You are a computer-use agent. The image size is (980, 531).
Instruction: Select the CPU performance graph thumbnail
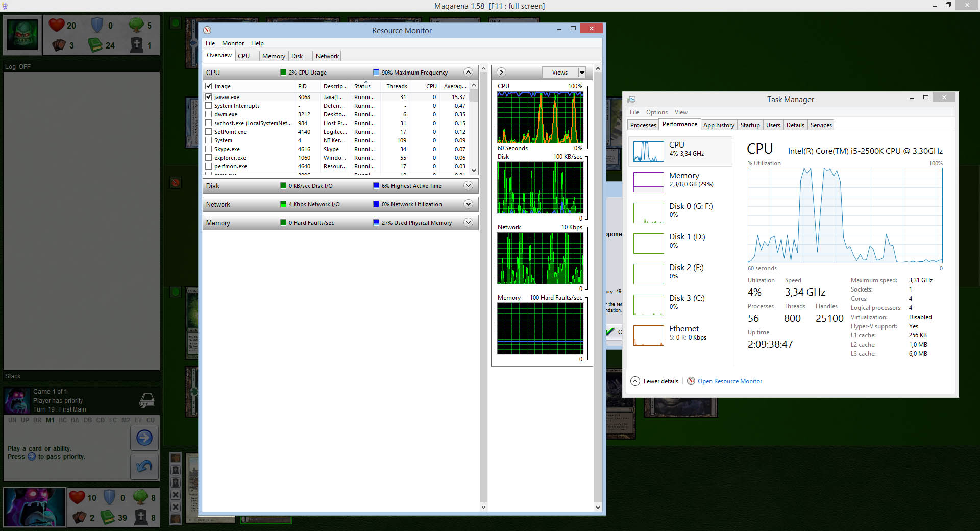[648, 152]
